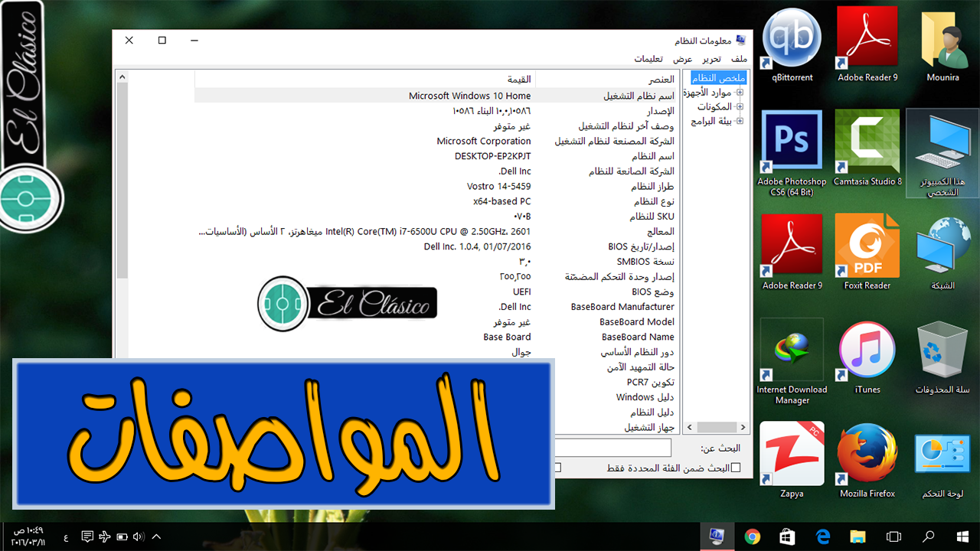This screenshot has width=980, height=551.
Task: Select the BaseBoard Manufacturer row
Action: pyautogui.click(x=436, y=307)
